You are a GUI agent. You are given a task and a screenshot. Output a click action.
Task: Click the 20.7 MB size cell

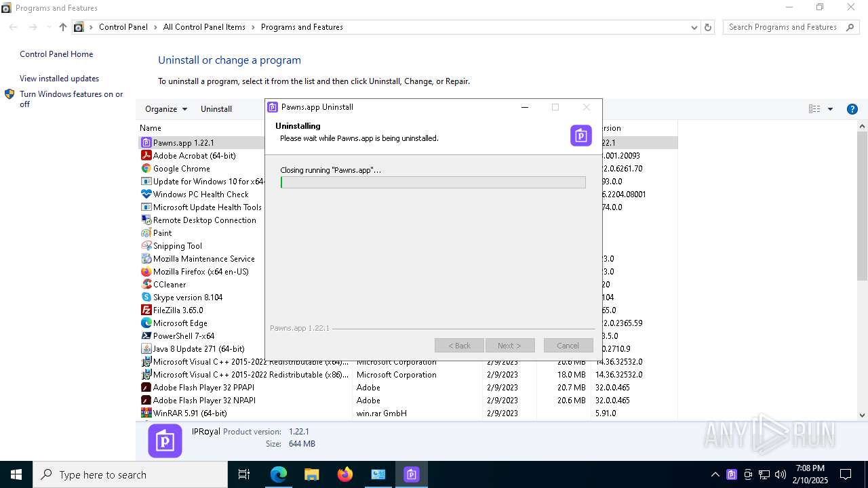coord(571,388)
